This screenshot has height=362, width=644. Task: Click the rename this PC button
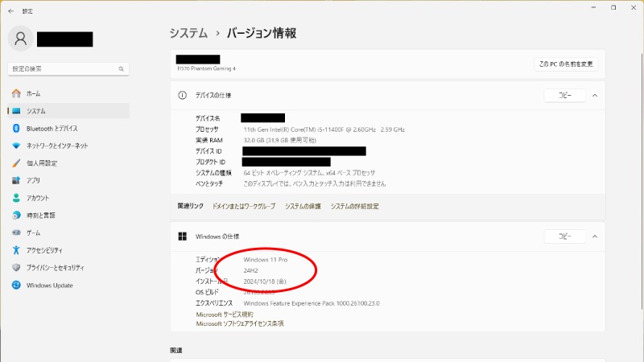(566, 64)
